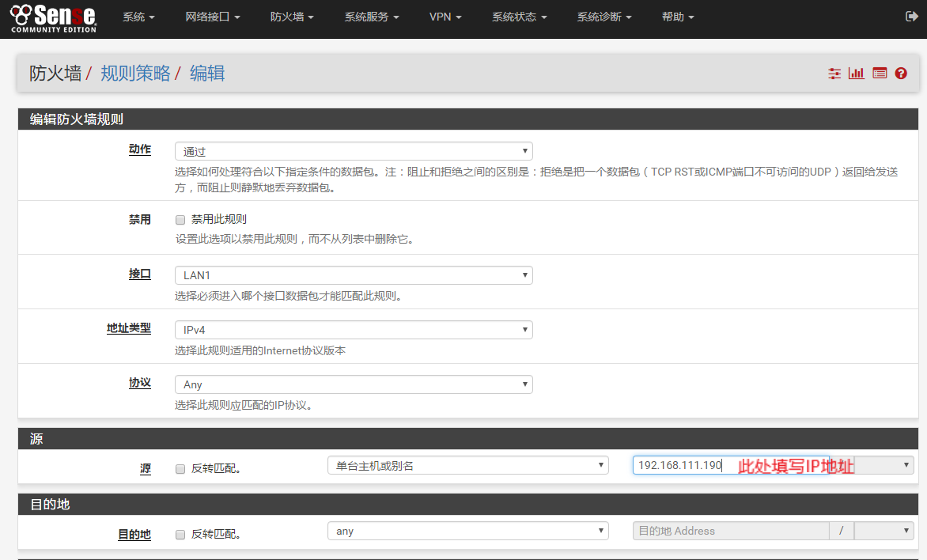Open the 动作 dropdown showing 通过
927x560 pixels.
pos(353,151)
